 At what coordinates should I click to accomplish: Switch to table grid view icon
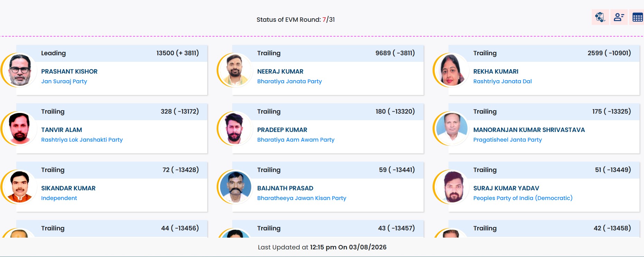click(x=637, y=17)
